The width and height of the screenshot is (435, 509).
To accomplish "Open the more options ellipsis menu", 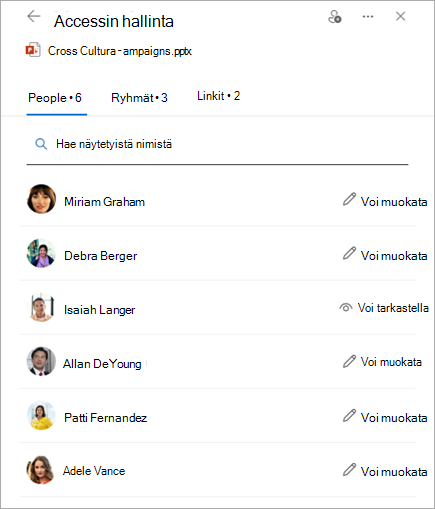I will coord(368,16).
